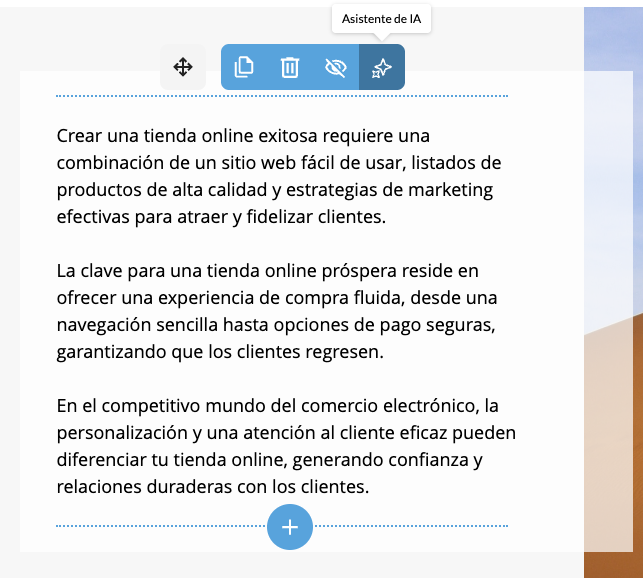This screenshot has width=643, height=578.
Task: Click the "Asistente de IA" tooltip
Action: (381, 18)
